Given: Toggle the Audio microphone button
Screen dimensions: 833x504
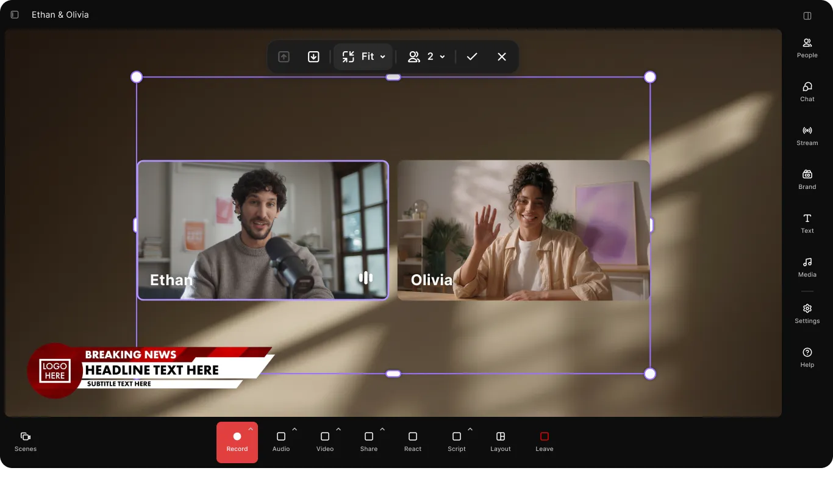Looking at the screenshot, I should click(x=281, y=442).
